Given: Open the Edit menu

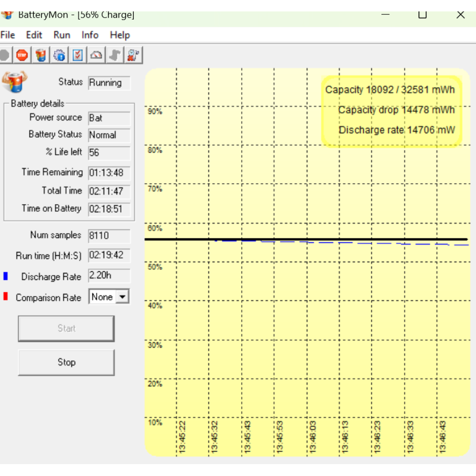Looking at the screenshot, I should (34, 35).
